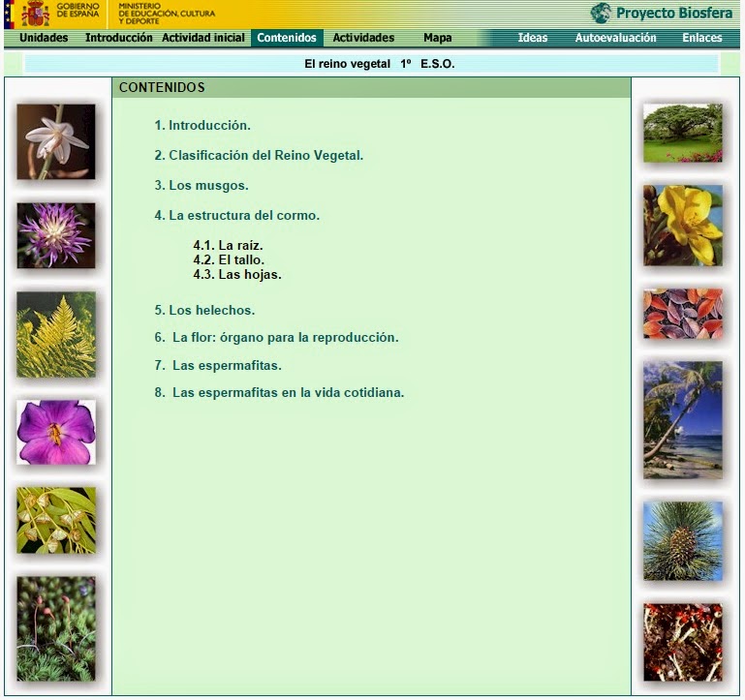Open subsection 4.1. La raíz.

[228, 245]
